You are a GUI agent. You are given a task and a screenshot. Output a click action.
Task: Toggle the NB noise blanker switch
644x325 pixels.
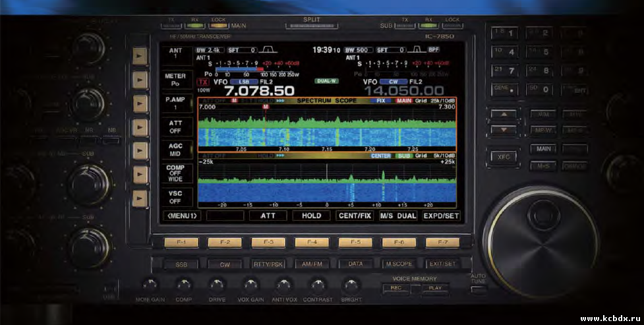click(111, 141)
